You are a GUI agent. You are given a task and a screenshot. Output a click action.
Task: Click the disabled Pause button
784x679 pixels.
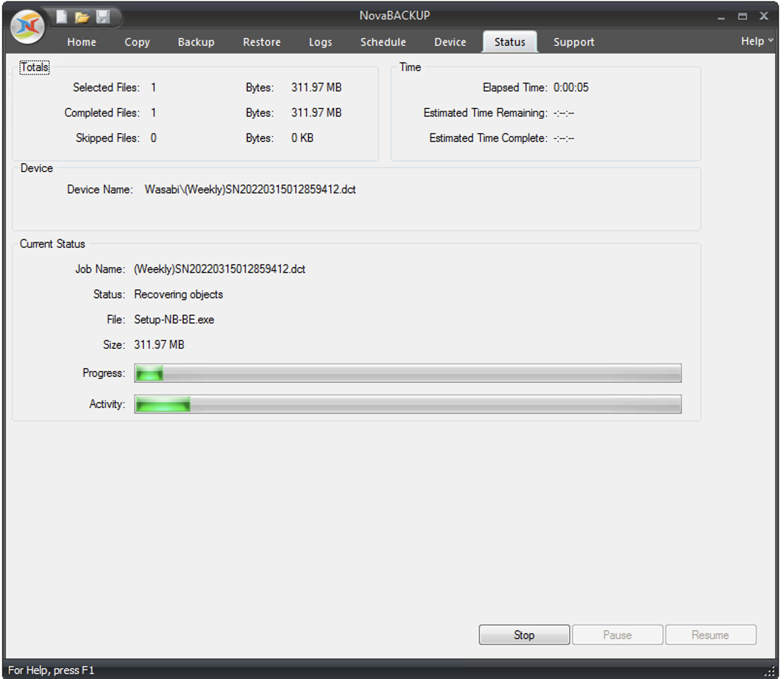tap(617, 635)
